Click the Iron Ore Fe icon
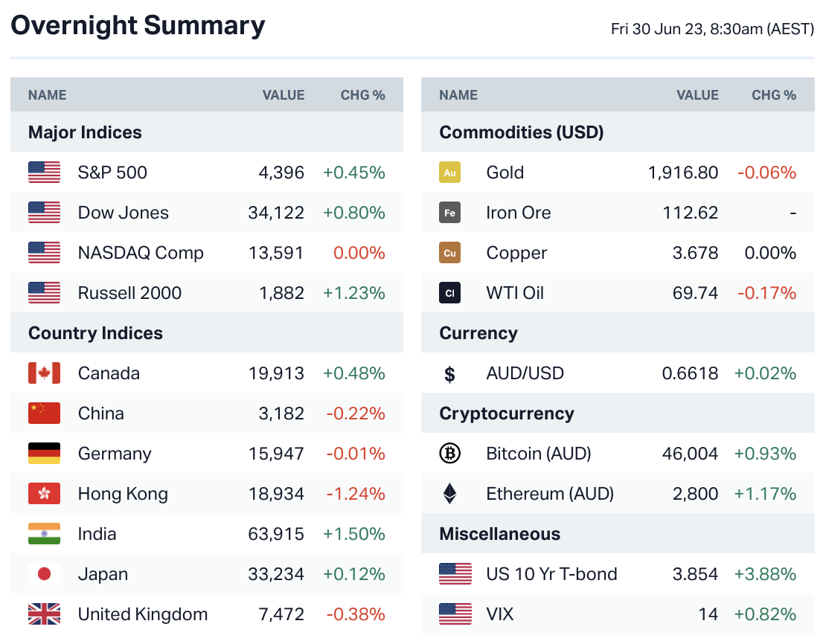 pos(449,213)
